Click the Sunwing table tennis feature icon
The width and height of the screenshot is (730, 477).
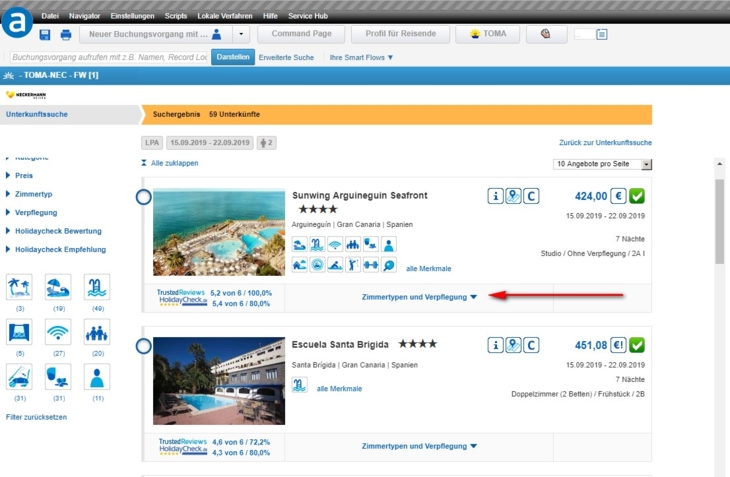click(x=388, y=265)
